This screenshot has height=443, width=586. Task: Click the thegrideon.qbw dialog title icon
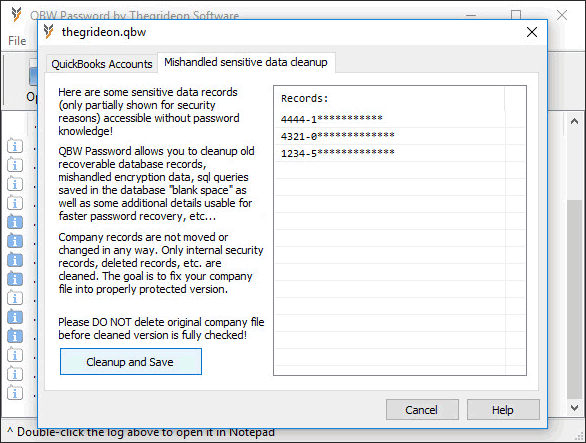49,32
